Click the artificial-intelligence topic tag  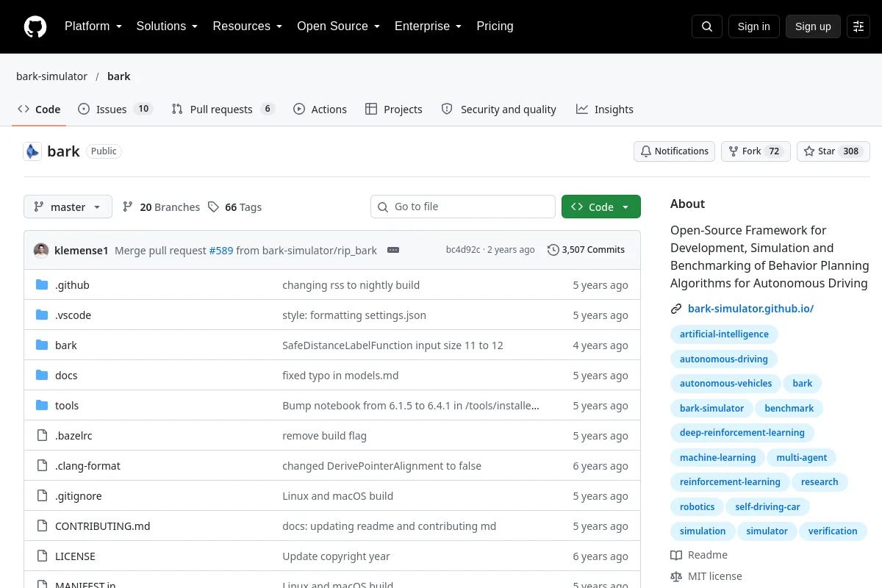pyautogui.click(x=724, y=334)
